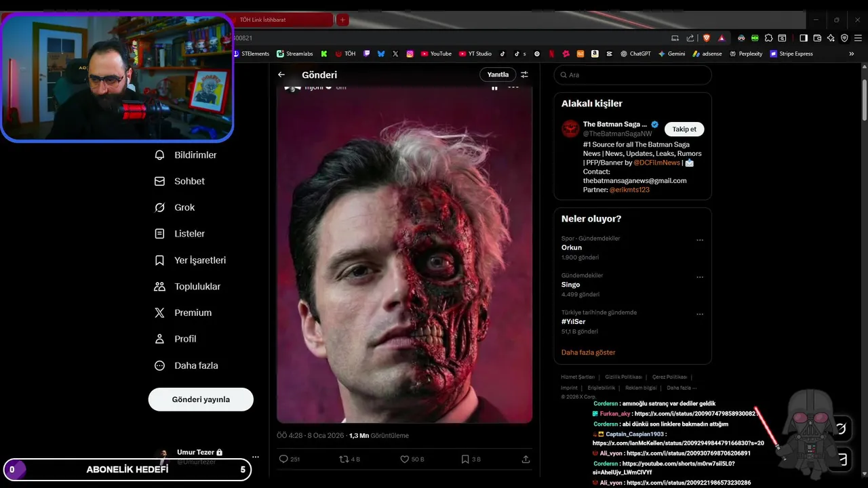Open the Twitch bookmark icon
The height and width of the screenshot is (488, 868).
click(367, 54)
